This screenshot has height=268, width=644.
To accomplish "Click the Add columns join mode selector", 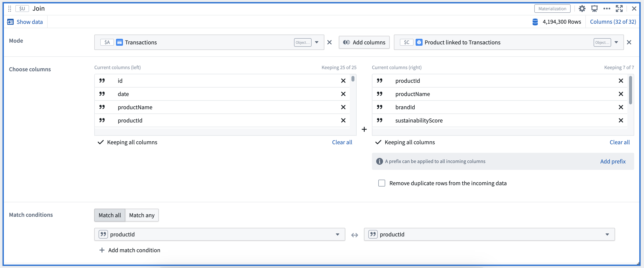I will click(364, 42).
